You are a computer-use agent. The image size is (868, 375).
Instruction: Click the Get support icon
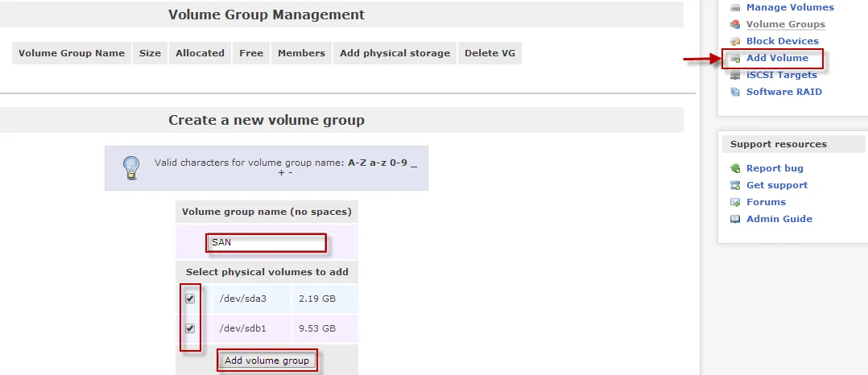point(735,185)
